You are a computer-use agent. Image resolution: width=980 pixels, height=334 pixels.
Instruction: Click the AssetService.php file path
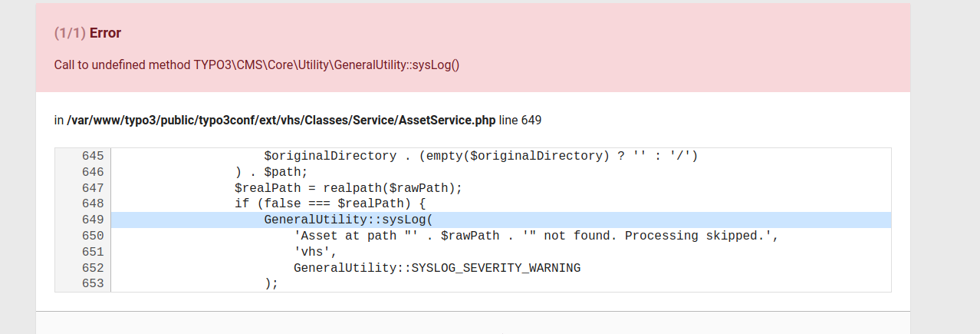[x=281, y=120]
